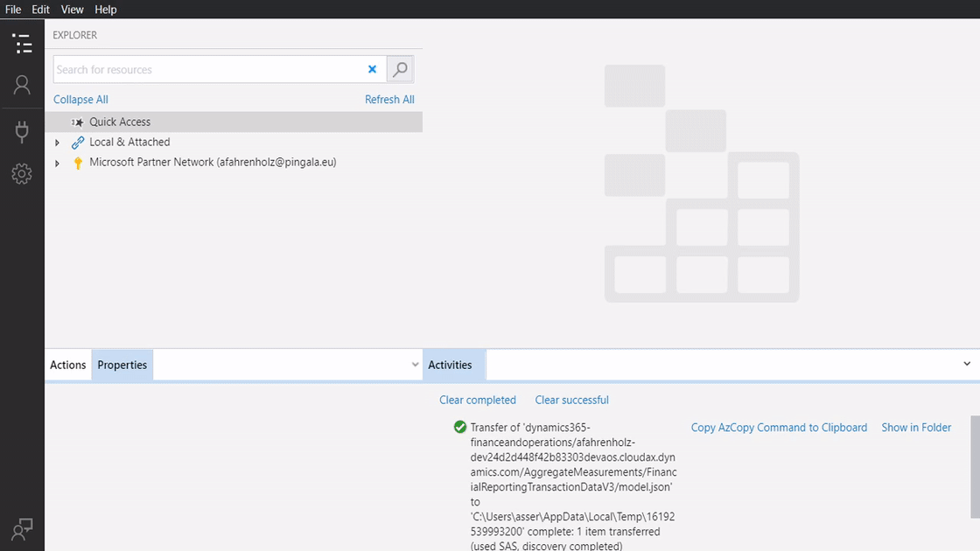This screenshot has height=551, width=980.
Task: Click the Refresh All link
Action: coord(389,100)
